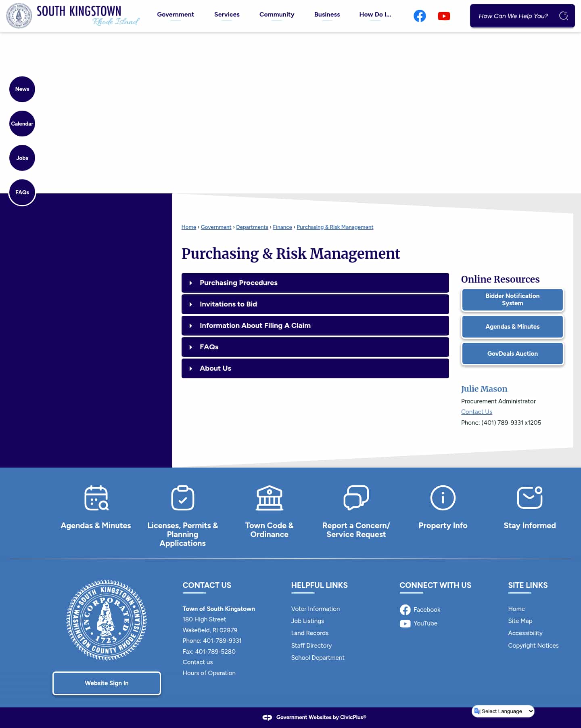Screen dimensions: 581x728
Task: Open Julie Mason's Contact Us link
Action: (477, 412)
